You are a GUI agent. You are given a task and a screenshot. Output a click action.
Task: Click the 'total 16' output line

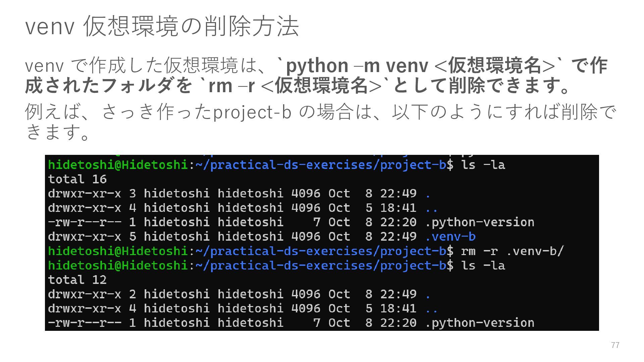[77, 179]
